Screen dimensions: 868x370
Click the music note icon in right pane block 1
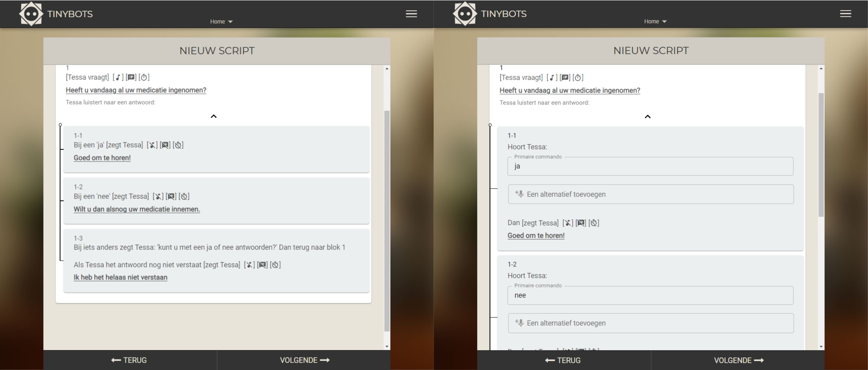pyautogui.click(x=552, y=78)
